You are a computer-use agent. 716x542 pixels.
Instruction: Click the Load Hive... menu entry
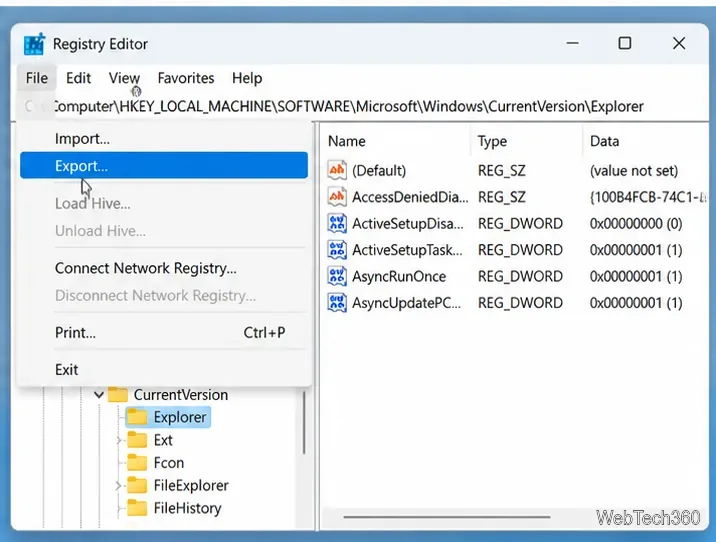164,203
